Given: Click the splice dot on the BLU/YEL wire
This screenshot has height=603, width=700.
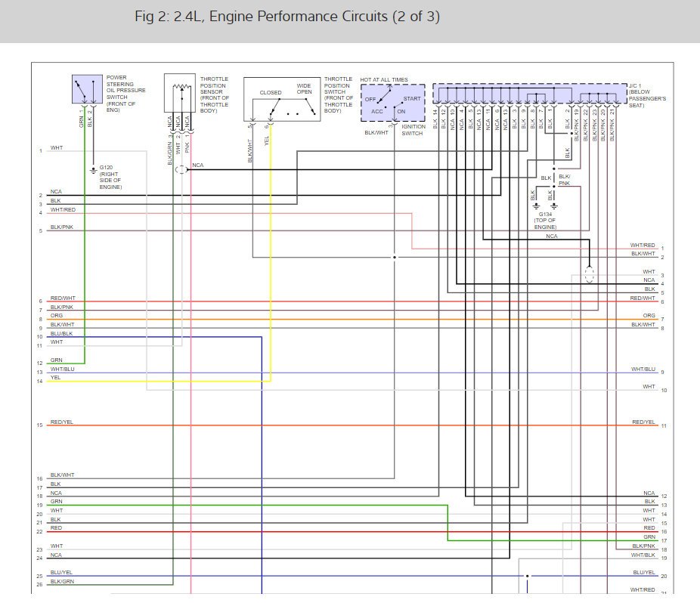Looking at the screenshot, I should (x=527, y=576).
